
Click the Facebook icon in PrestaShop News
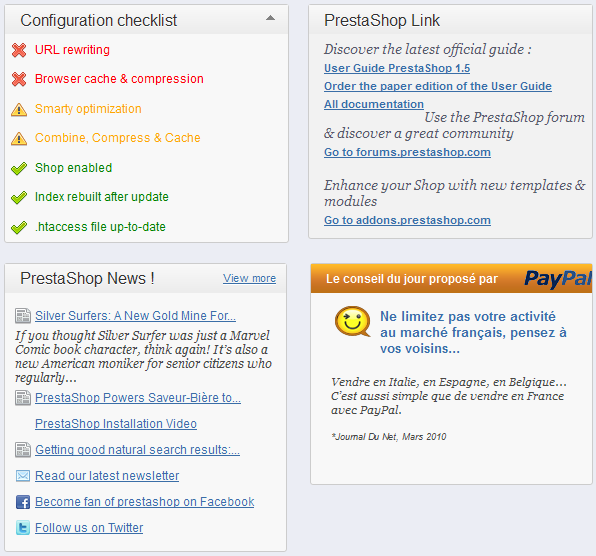[23, 502]
